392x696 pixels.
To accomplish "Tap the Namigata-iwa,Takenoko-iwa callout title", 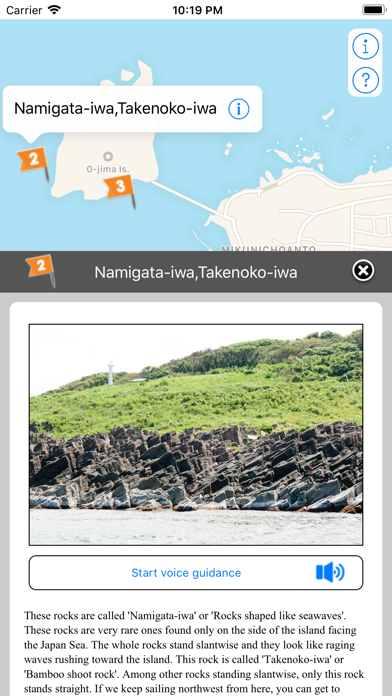I will 115,108.
